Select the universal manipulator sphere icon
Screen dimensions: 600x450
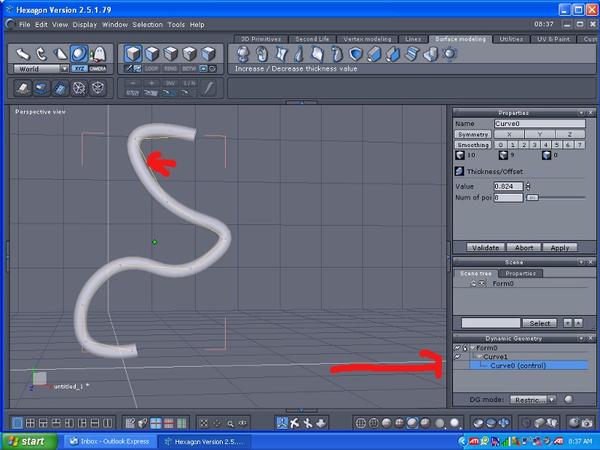pos(79,54)
